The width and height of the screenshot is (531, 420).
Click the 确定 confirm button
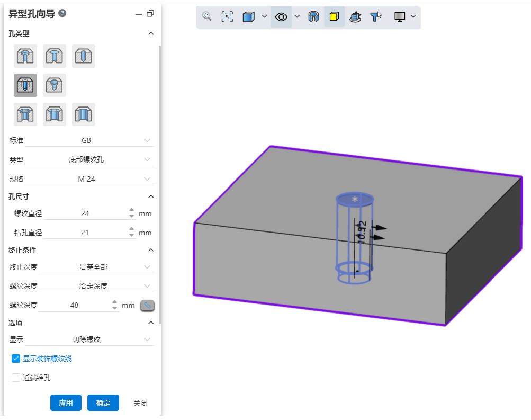click(x=103, y=403)
